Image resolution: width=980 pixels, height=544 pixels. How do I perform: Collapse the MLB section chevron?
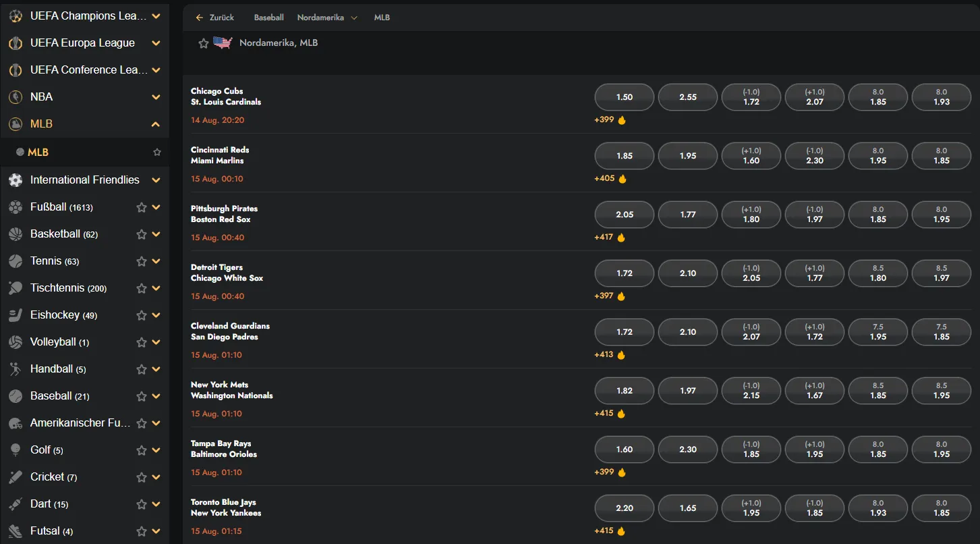pyautogui.click(x=156, y=124)
